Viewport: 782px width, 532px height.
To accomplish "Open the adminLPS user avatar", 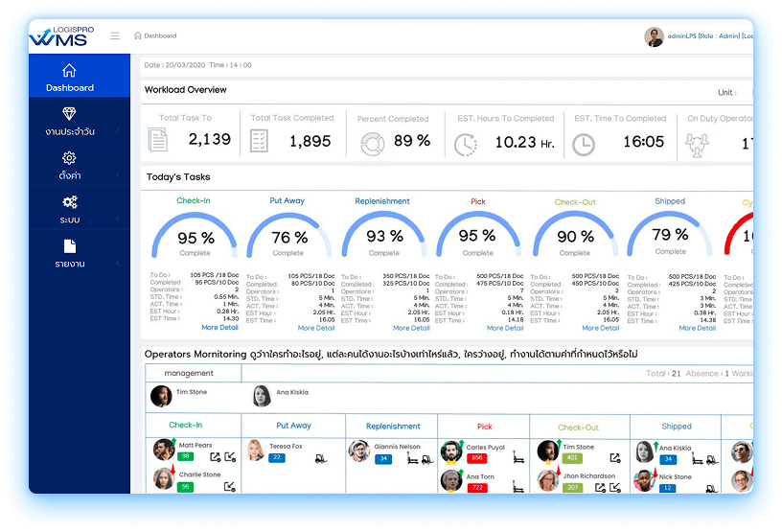I will click(x=654, y=37).
